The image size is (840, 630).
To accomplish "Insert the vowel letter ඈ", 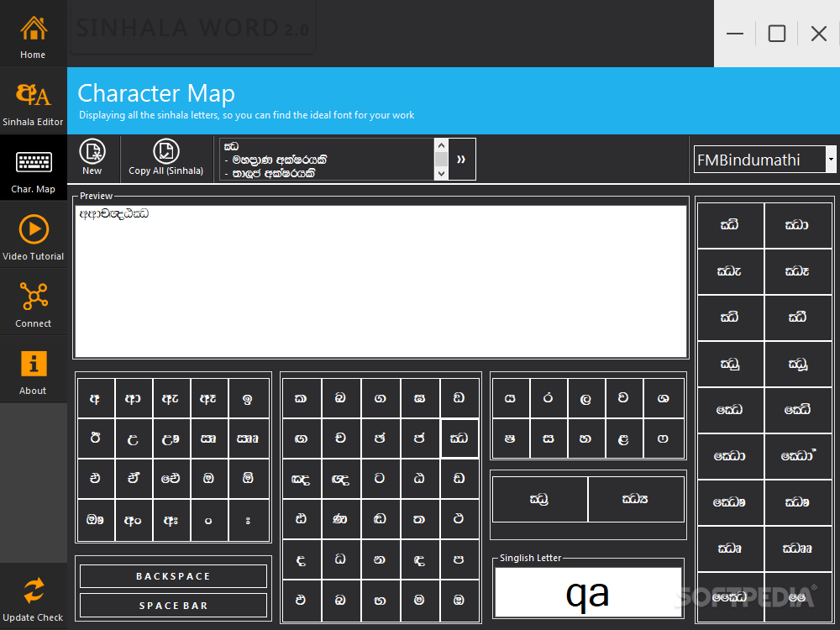I will point(209,398).
